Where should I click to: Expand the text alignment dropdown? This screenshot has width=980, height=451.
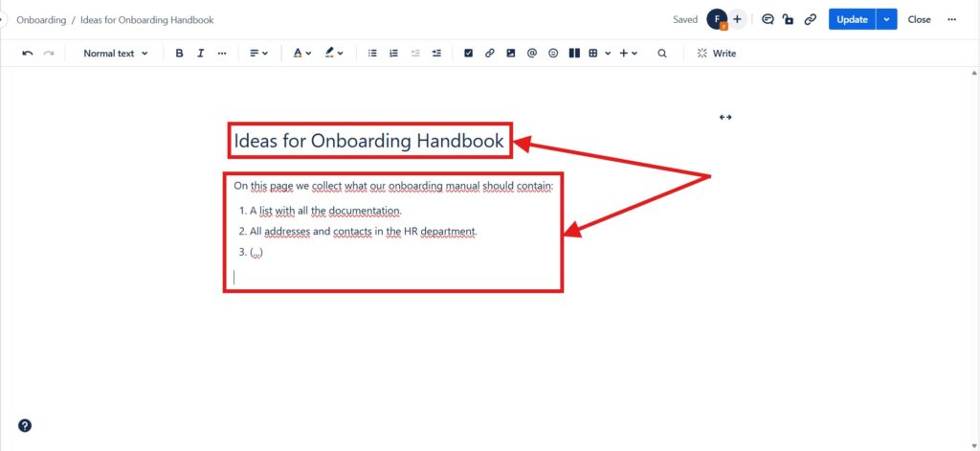258,54
